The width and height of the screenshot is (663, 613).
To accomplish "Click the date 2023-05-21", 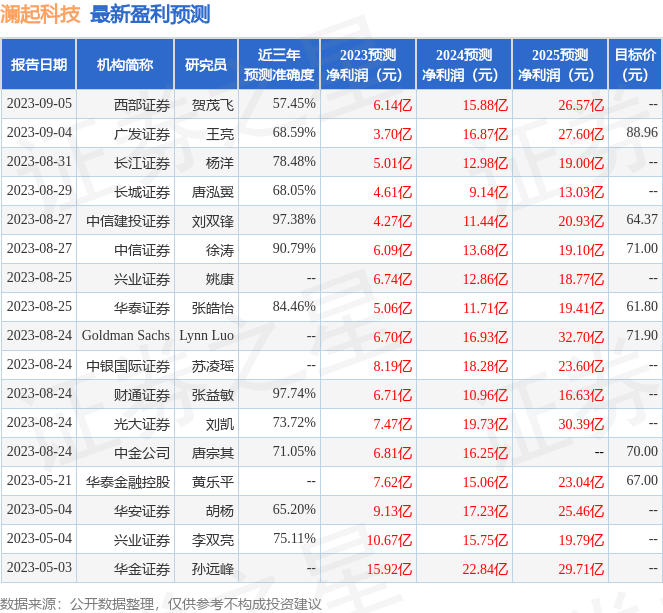I will 39,481.
